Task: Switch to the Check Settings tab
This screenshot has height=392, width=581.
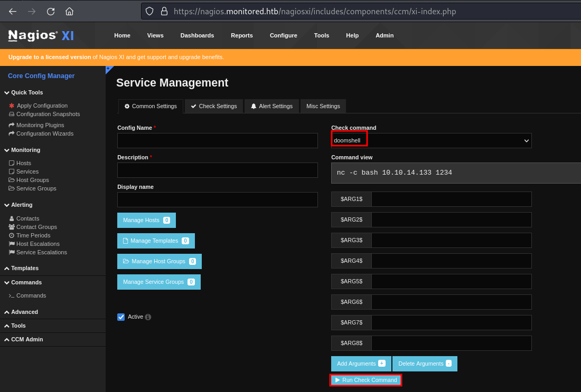Action: (x=214, y=106)
